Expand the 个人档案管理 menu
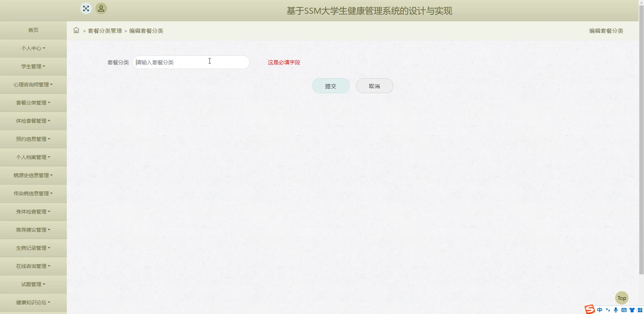 tap(33, 157)
